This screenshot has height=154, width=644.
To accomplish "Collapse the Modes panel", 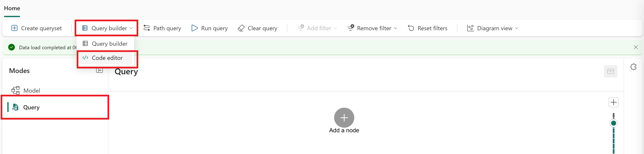I will (x=100, y=71).
